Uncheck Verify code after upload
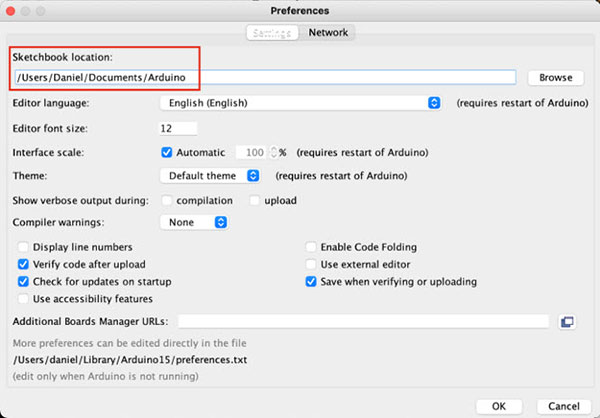This screenshot has height=418, width=600. (24, 264)
